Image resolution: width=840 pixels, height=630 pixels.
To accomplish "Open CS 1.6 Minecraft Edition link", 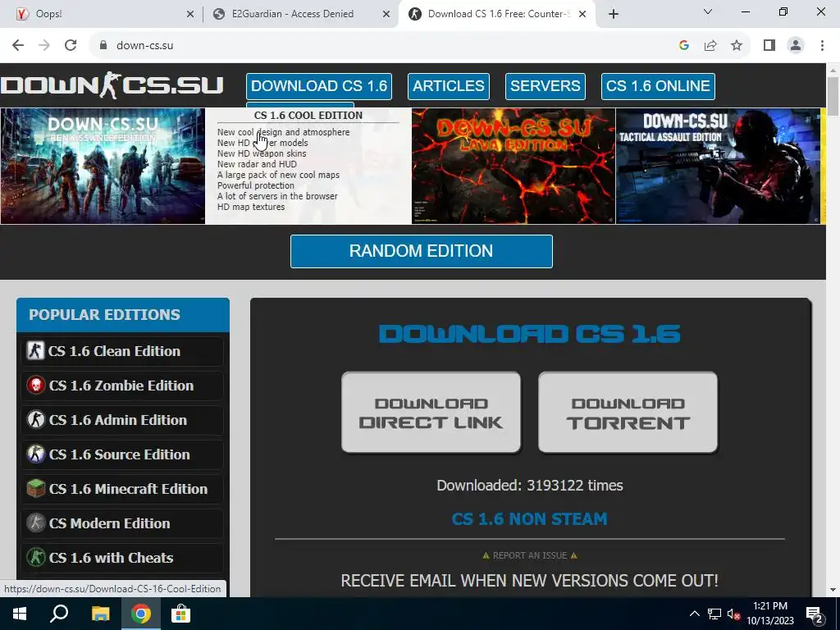I will pos(123,489).
